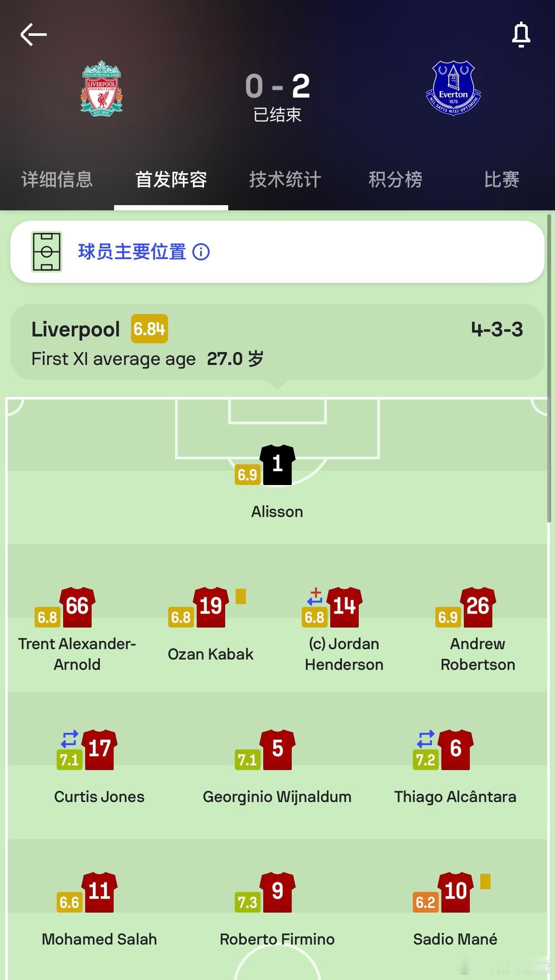Open the 详细信息 tab
The image size is (555, 980).
tap(57, 180)
